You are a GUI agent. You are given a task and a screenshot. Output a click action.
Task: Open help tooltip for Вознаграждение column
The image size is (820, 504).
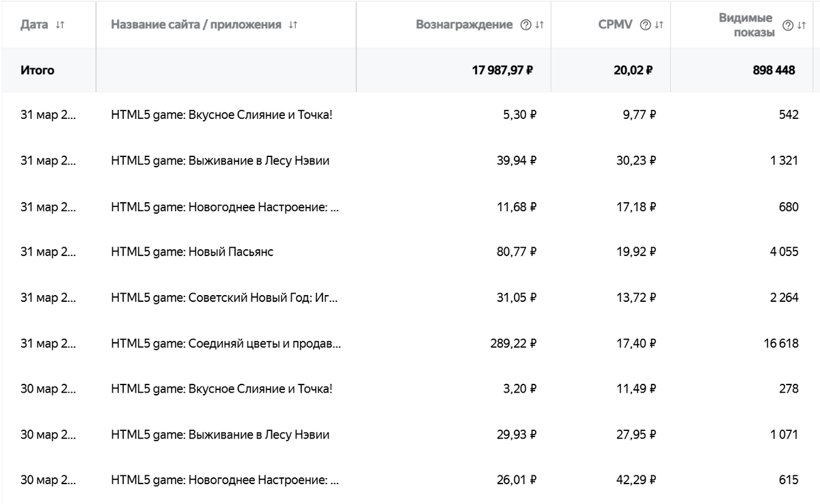525,25
